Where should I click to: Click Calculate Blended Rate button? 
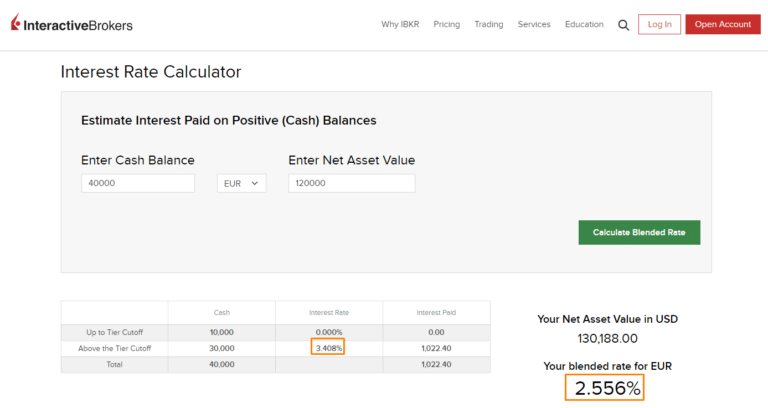point(639,232)
